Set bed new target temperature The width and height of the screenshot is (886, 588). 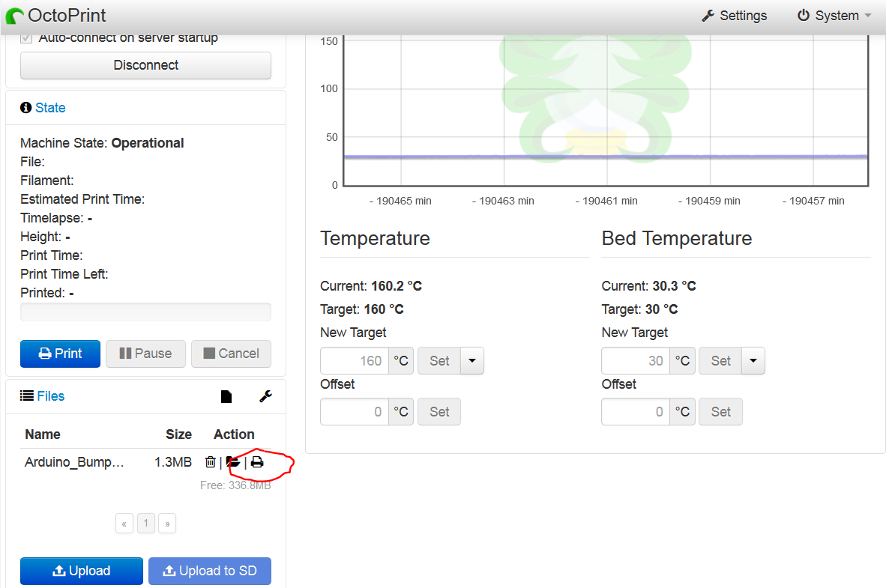point(720,361)
